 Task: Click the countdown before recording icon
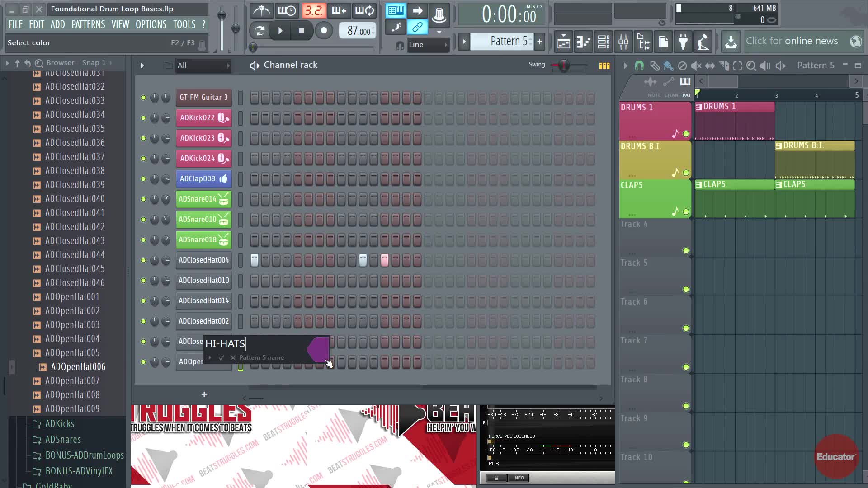point(313,10)
